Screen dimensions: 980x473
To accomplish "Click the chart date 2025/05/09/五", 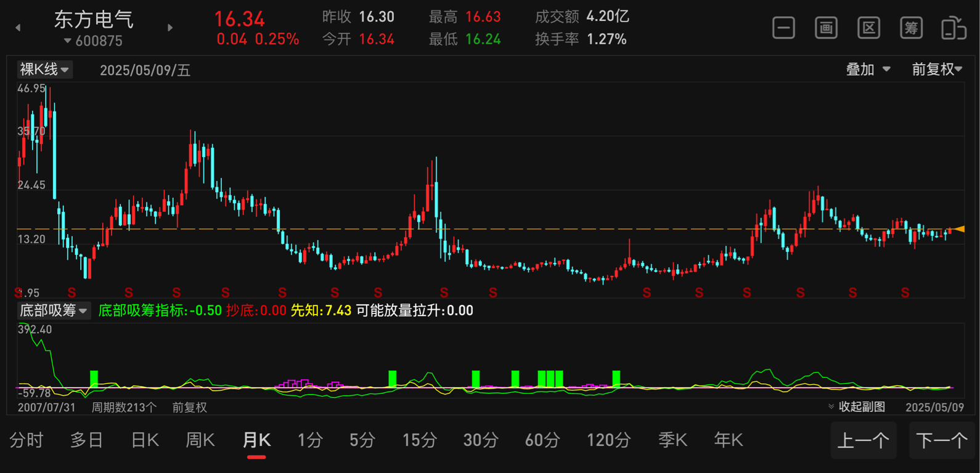I will (145, 70).
